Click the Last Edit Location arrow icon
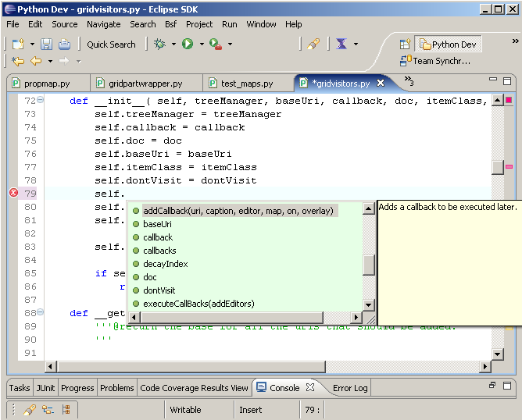Screen dimensions: 522x420 [17, 61]
